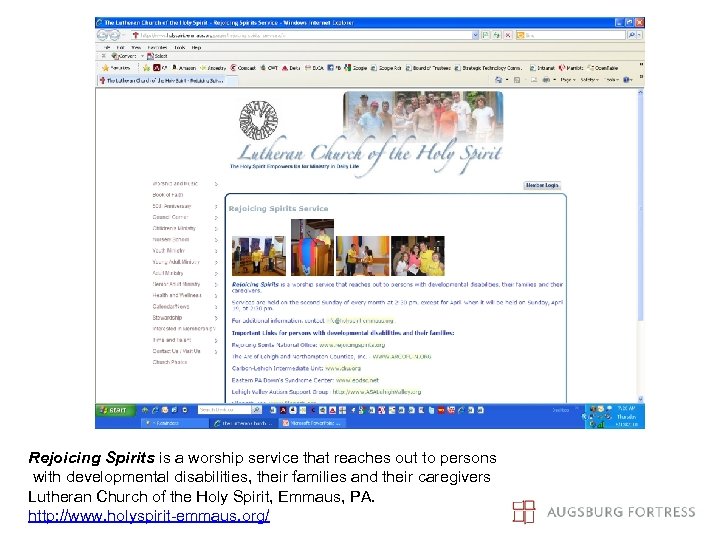Click the system tray clock
Viewport: 720px width, 540px height.
click(626, 416)
